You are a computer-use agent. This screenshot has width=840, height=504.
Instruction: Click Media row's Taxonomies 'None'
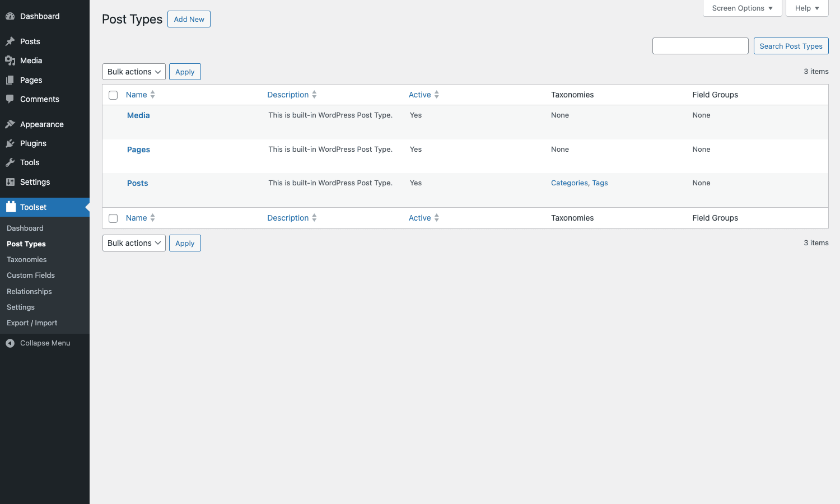click(x=560, y=115)
